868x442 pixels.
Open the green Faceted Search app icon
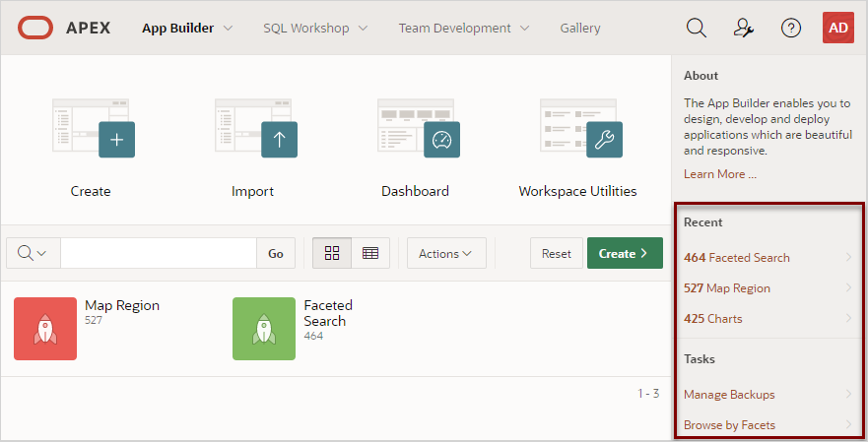pos(264,329)
